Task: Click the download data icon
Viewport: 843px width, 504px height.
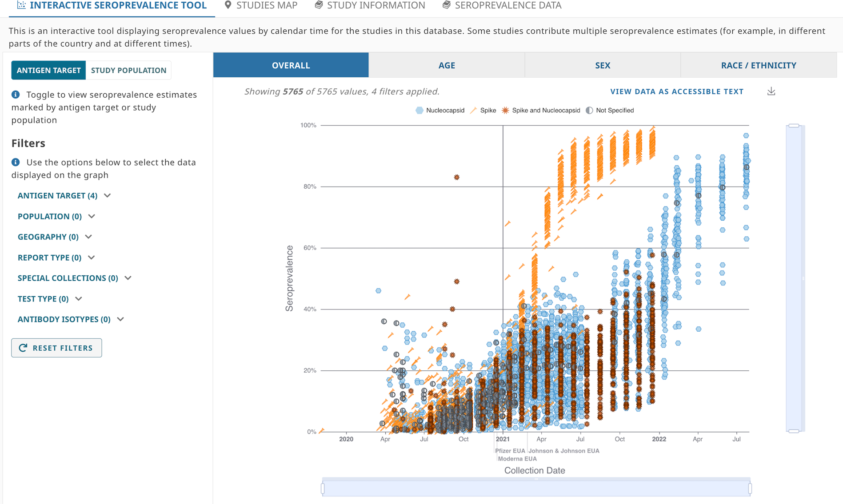Action: [771, 91]
